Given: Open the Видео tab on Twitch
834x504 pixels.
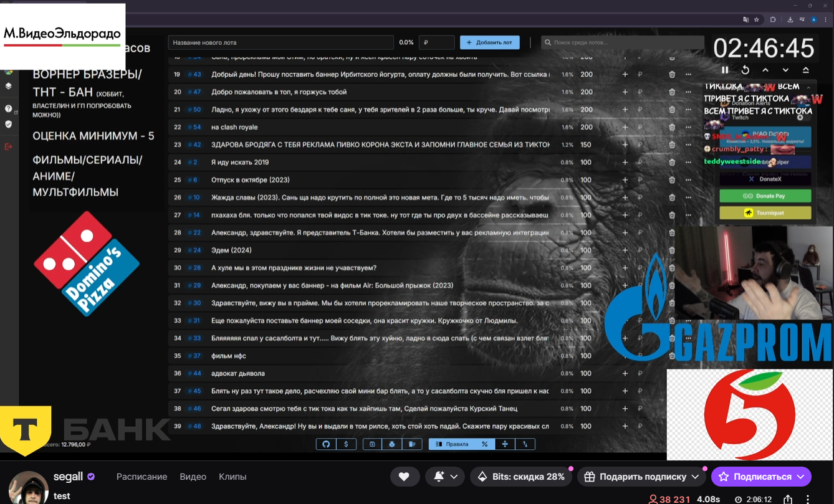Looking at the screenshot, I should click(x=193, y=477).
